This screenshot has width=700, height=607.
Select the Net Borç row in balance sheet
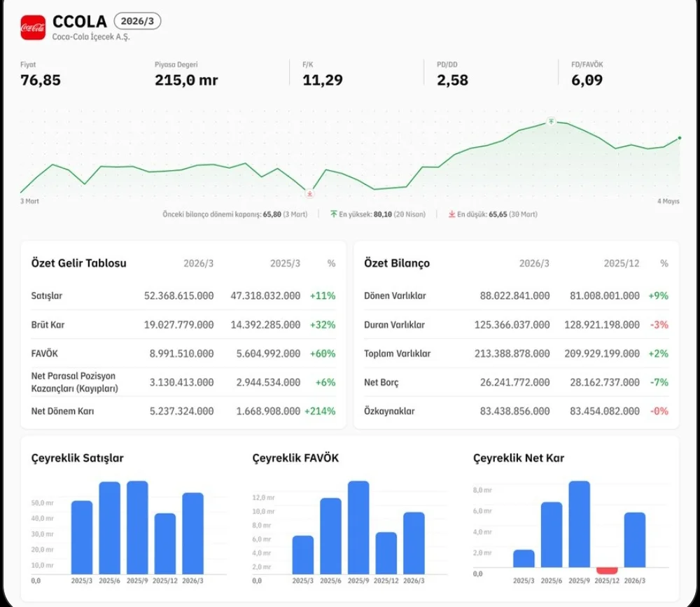[516, 382]
